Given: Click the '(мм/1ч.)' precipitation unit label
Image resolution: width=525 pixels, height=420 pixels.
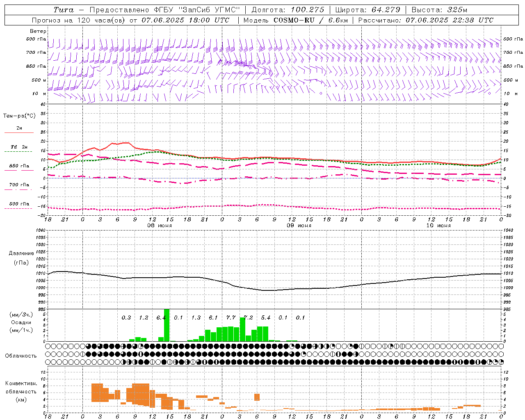Looking at the screenshot, I should point(21,330).
